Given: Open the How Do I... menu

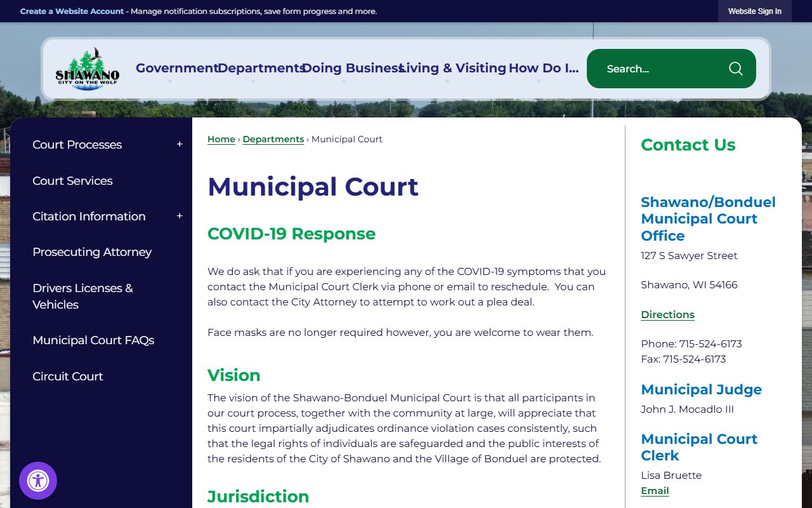Looking at the screenshot, I should pos(544,69).
